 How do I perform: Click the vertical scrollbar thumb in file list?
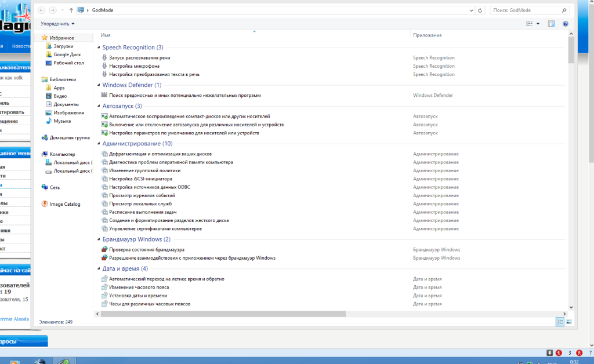571,50
